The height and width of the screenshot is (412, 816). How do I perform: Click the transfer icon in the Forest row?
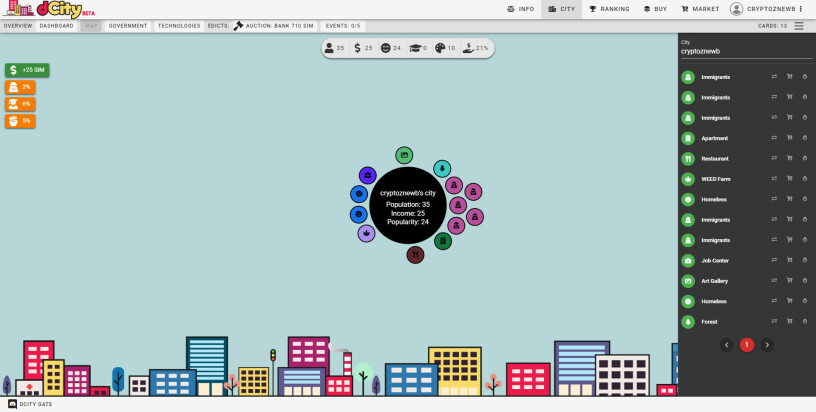pos(774,321)
